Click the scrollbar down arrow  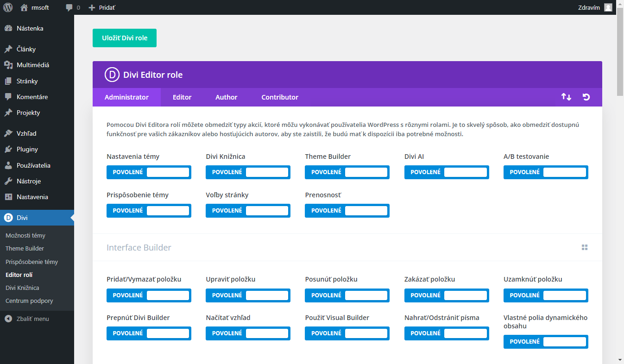(x=620, y=360)
